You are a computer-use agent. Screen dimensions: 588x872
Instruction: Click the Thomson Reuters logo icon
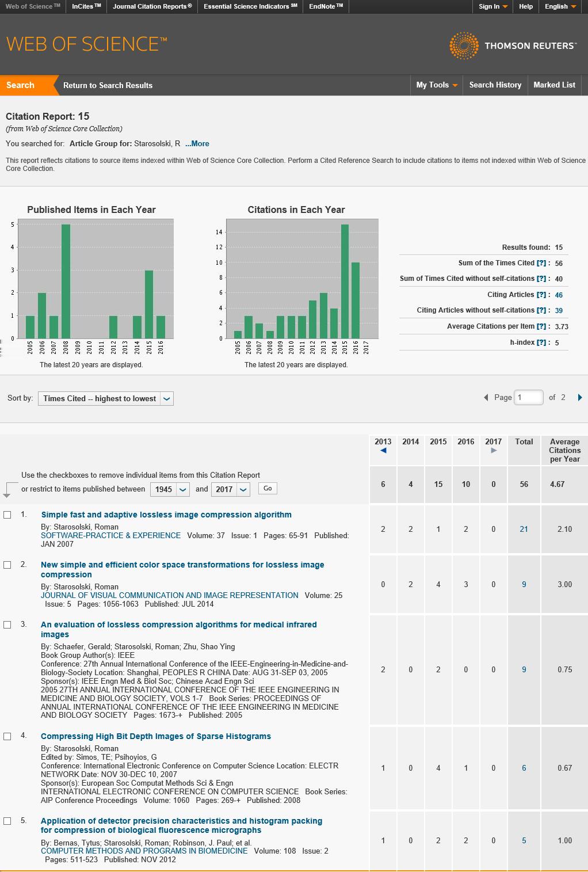pyautogui.click(x=463, y=45)
